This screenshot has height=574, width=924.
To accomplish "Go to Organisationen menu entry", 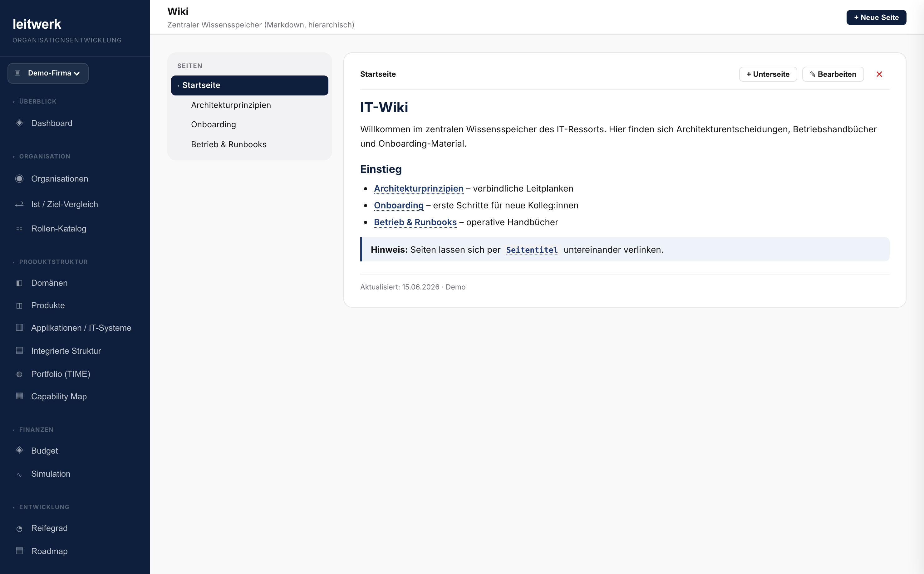I will [x=60, y=179].
